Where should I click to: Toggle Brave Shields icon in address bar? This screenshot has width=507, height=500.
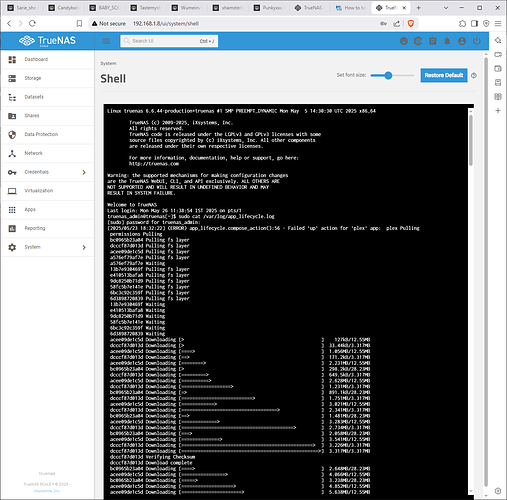pyautogui.click(x=411, y=23)
